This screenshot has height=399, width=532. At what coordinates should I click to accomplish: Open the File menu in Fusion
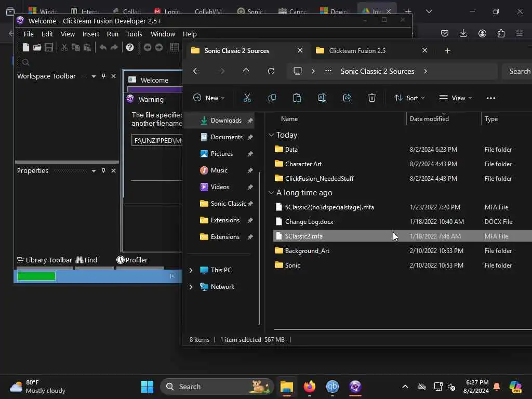coord(29,34)
